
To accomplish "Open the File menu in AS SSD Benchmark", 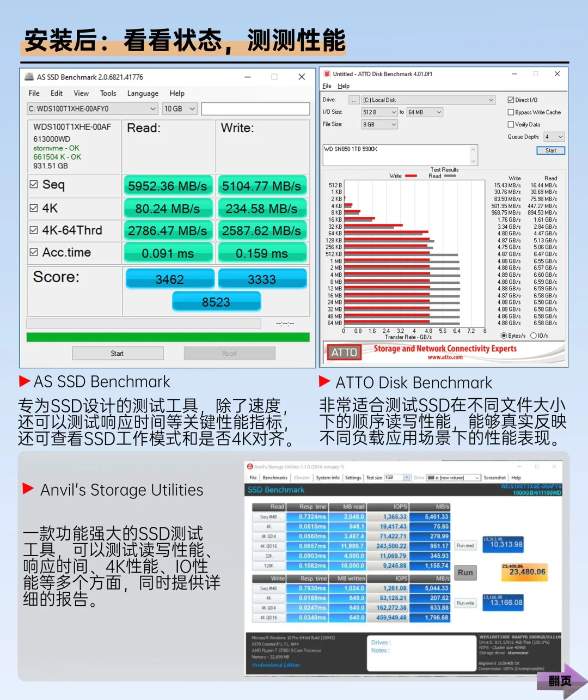I will point(34,93).
